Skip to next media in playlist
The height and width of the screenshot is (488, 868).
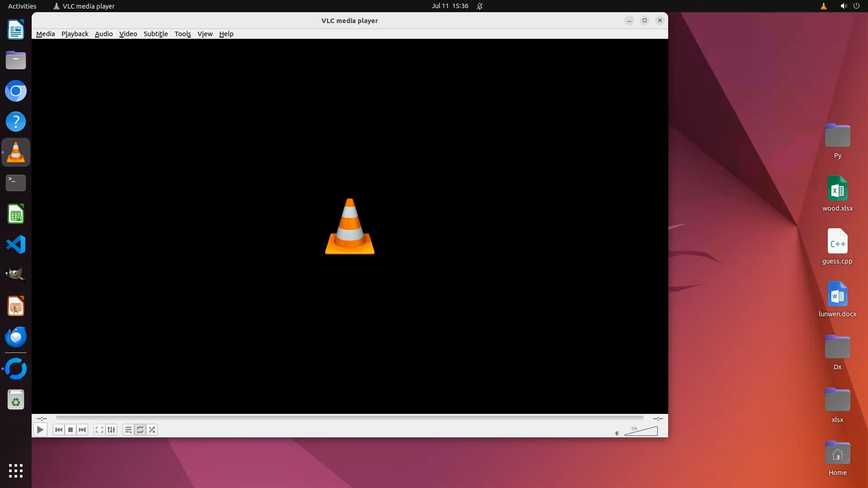[x=82, y=430]
